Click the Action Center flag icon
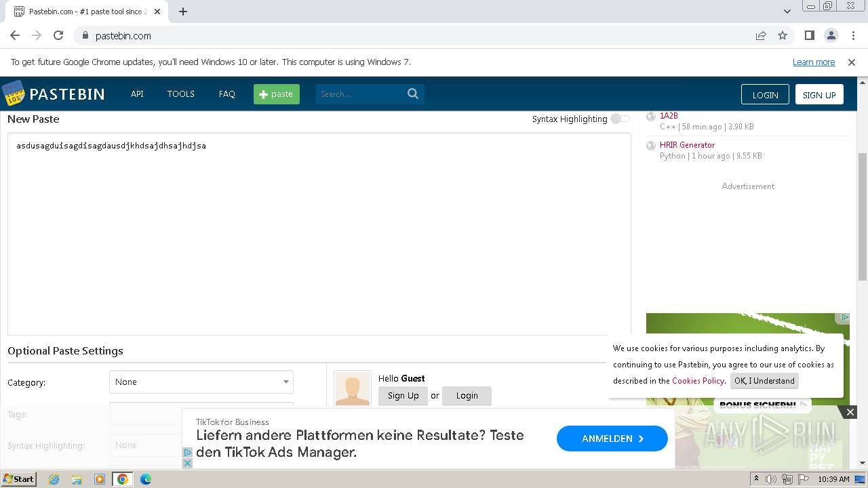The width and height of the screenshot is (868, 488). coord(803,479)
